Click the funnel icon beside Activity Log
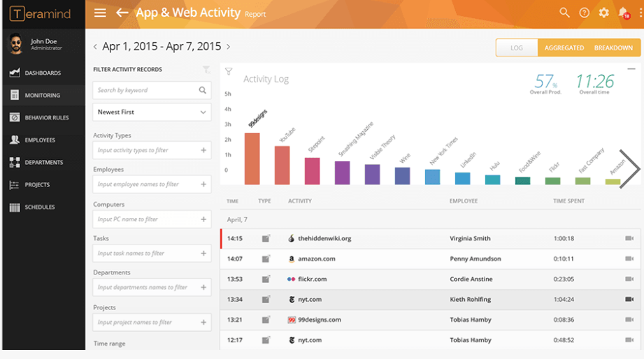Screen dimensions: 644x359 229,71
